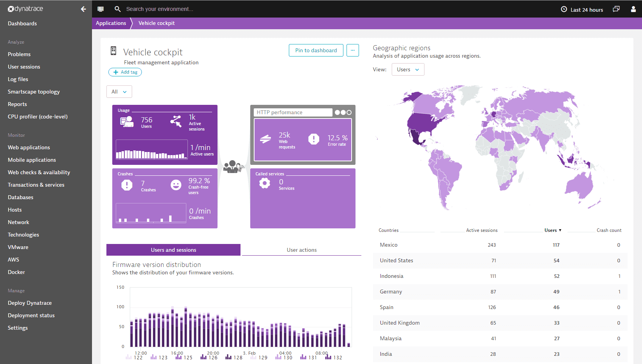Screen dimensions: 642x364
Task: Sort table by Users column
Action: click(x=553, y=230)
